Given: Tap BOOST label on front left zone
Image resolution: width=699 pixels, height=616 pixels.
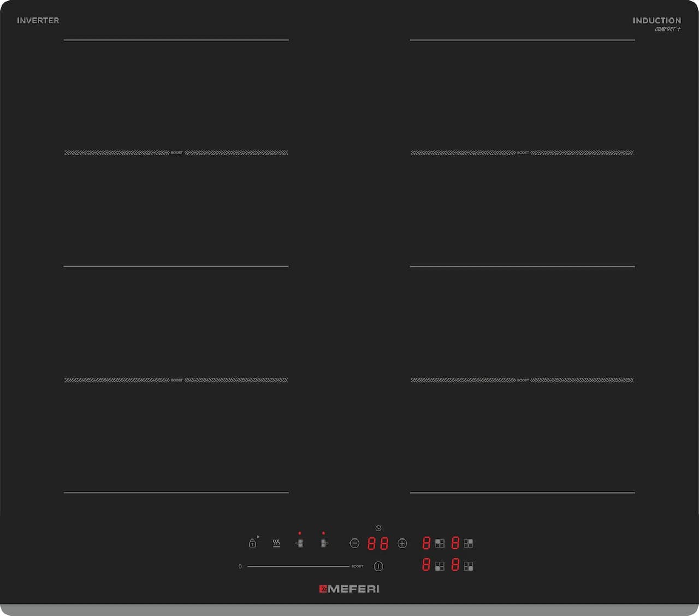Looking at the screenshot, I should tap(177, 380).
